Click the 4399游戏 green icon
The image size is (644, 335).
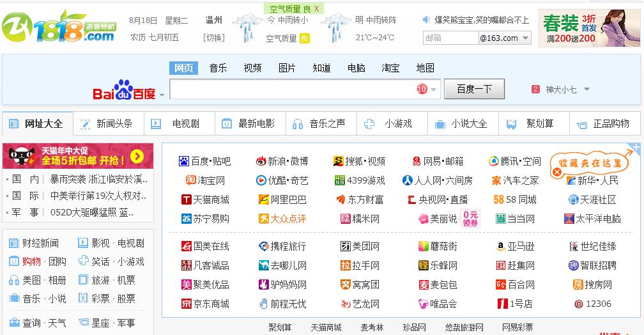[x=340, y=180]
